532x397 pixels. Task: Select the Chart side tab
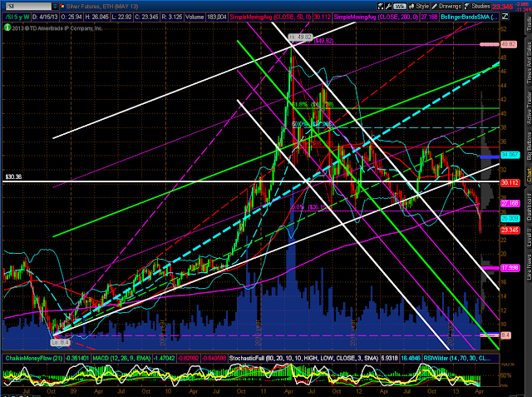click(x=529, y=176)
